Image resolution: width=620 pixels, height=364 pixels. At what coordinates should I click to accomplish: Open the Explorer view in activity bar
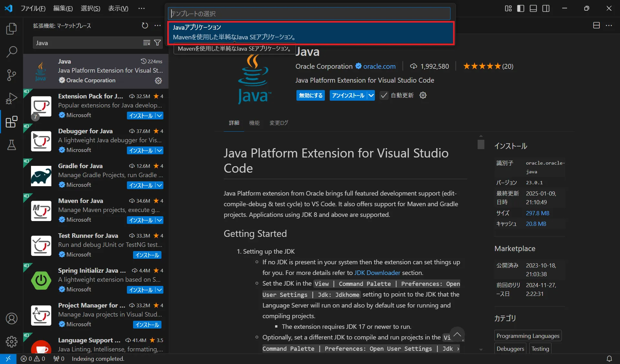pos(12,29)
